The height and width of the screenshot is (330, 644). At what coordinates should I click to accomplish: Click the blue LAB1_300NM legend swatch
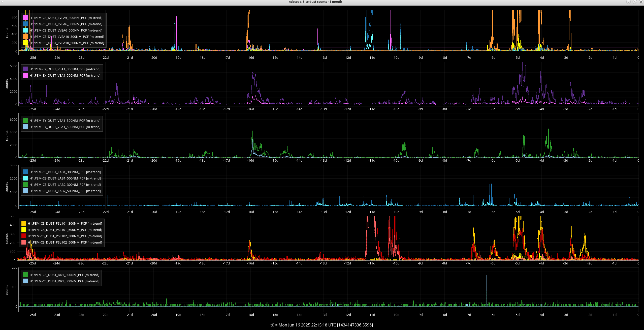pyautogui.click(x=26, y=172)
